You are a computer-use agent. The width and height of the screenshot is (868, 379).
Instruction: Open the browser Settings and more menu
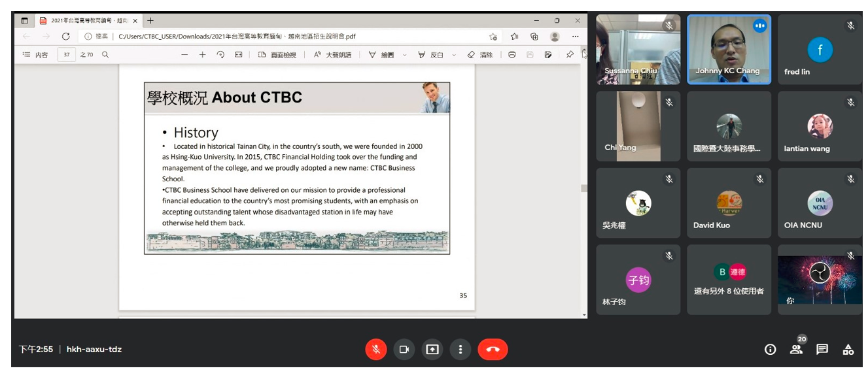click(x=576, y=37)
